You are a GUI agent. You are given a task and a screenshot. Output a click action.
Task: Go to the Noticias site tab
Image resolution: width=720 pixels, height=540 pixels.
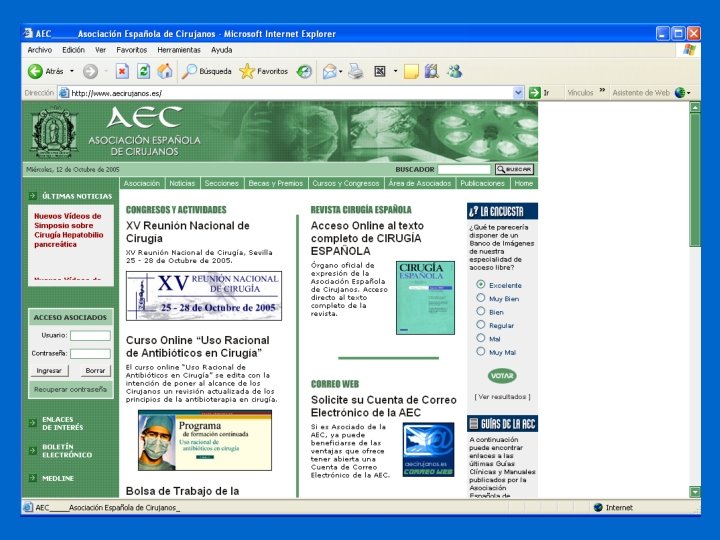(182, 183)
